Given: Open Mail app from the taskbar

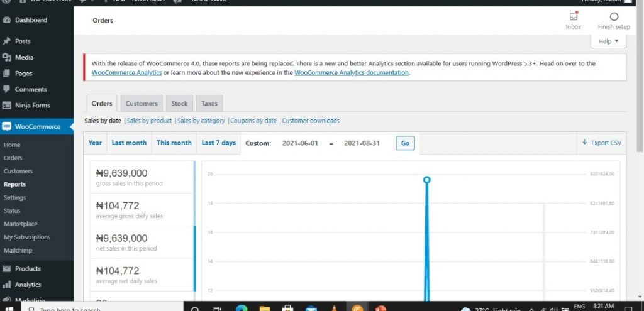Looking at the screenshot, I should tap(311, 307).
